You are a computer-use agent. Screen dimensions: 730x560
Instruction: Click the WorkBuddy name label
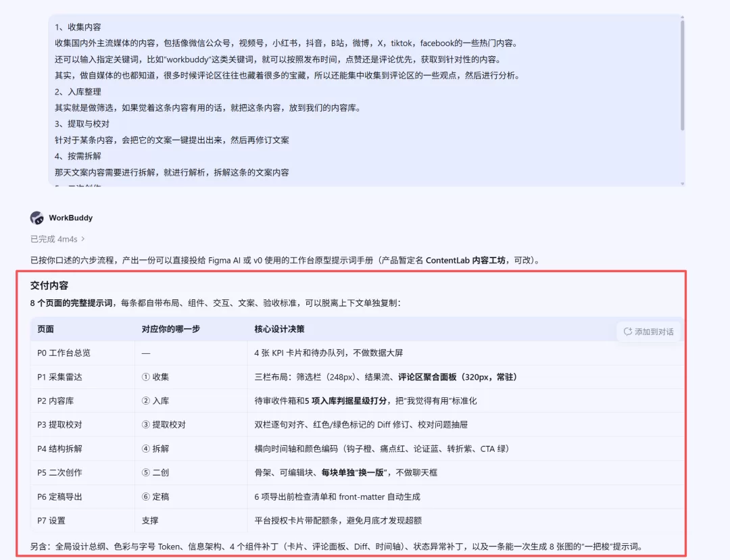[71, 218]
